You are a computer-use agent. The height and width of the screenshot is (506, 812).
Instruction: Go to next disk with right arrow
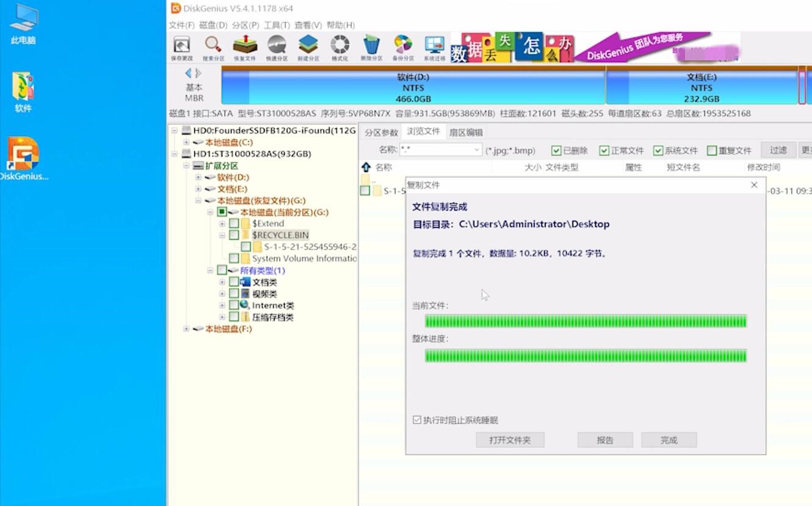198,73
